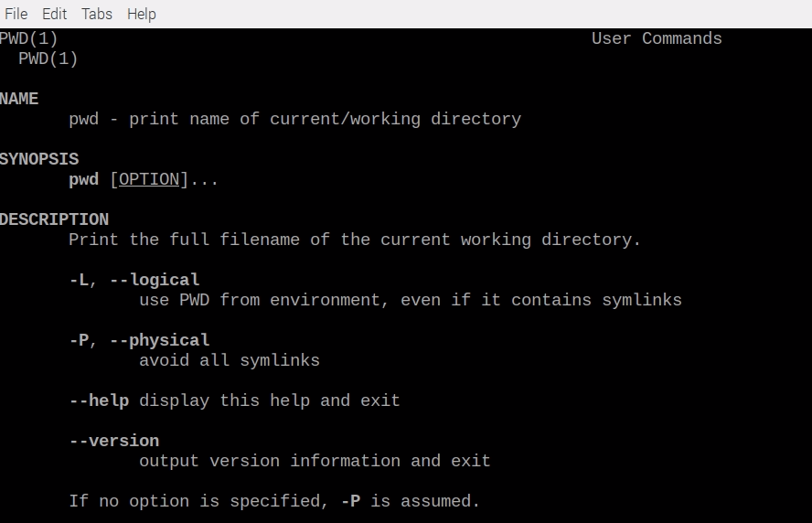The height and width of the screenshot is (523, 812).
Task: Open the Tabs menu
Action: pyautogui.click(x=97, y=14)
